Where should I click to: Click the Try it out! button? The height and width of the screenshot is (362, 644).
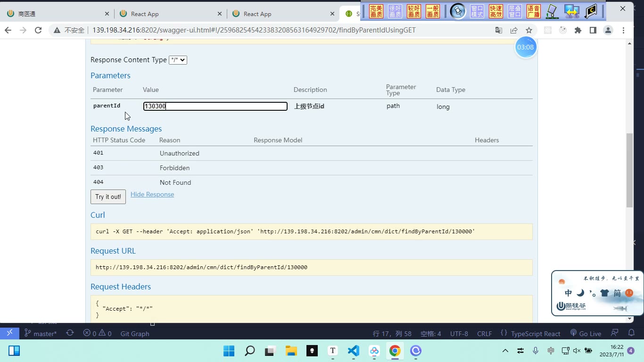(108, 197)
